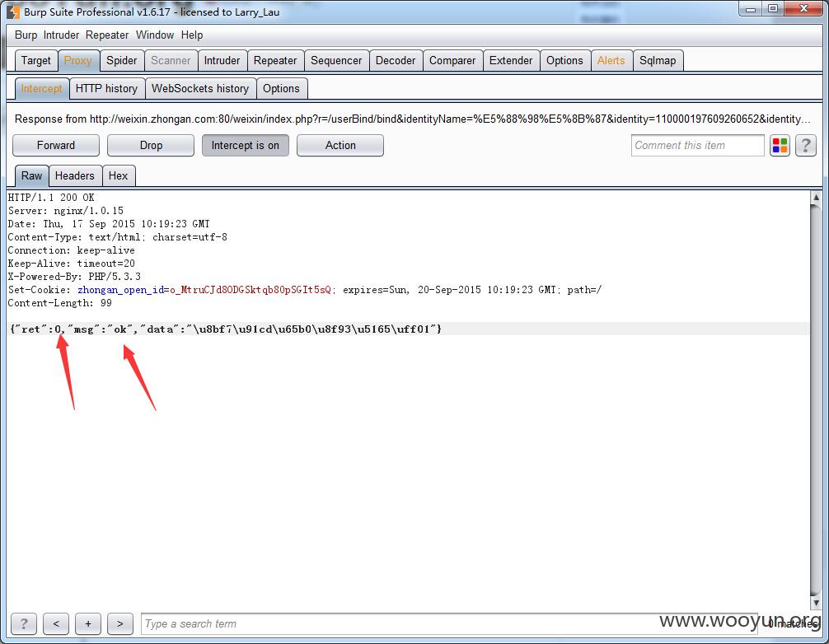Click the Type a search term field
This screenshot has height=644, width=829.
(x=449, y=624)
